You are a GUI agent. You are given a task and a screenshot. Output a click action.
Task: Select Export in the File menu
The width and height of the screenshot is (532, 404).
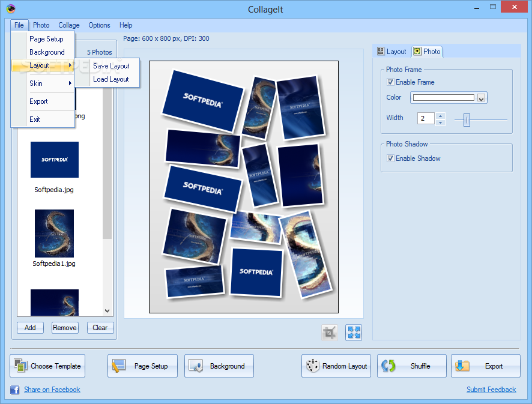[x=43, y=101]
